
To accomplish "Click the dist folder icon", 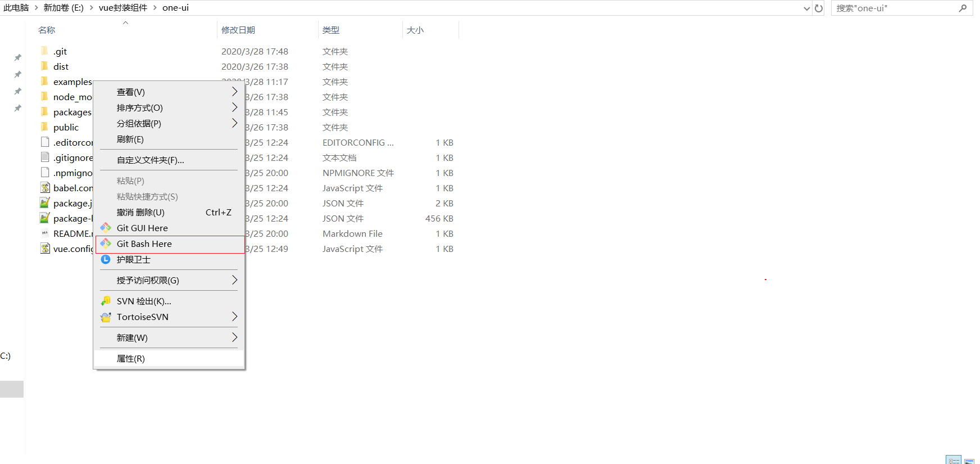I will [x=44, y=66].
